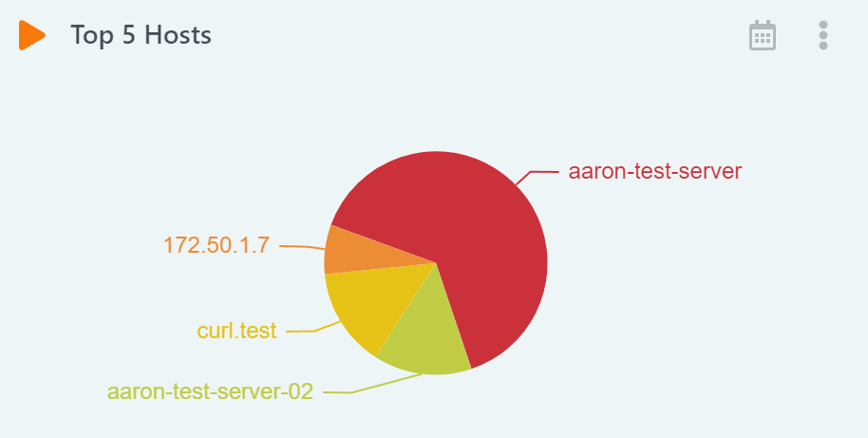Click the orange leader line to 172.50.1.7
The image size is (868, 438).
302,246
